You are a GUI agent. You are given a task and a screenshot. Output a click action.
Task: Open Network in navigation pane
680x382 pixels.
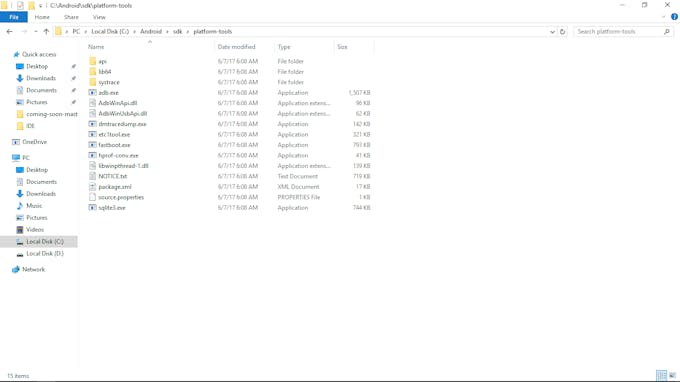pos(33,269)
